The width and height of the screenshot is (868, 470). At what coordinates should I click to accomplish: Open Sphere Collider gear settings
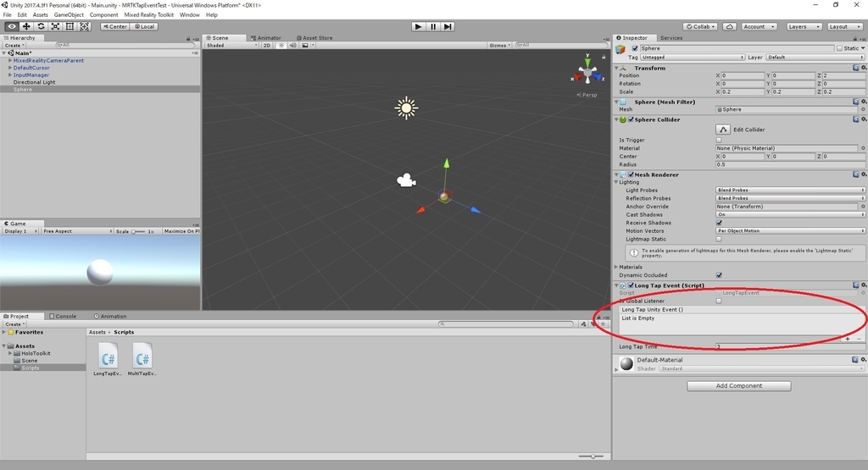click(864, 119)
